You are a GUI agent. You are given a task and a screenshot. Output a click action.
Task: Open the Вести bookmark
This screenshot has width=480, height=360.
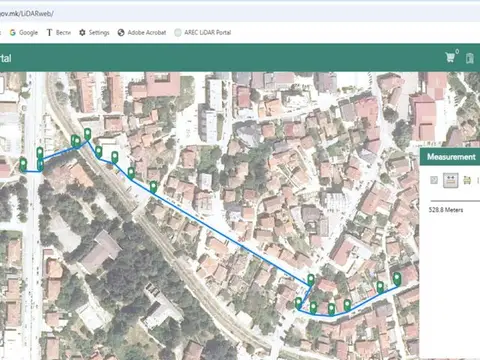tap(59, 32)
